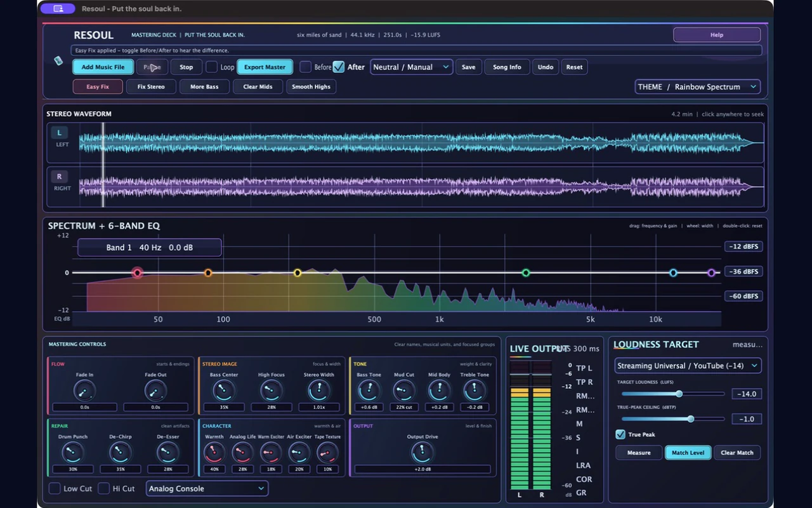This screenshot has width=812, height=508.
Task: Toggle the True Peak checkbox
Action: [x=620, y=434]
